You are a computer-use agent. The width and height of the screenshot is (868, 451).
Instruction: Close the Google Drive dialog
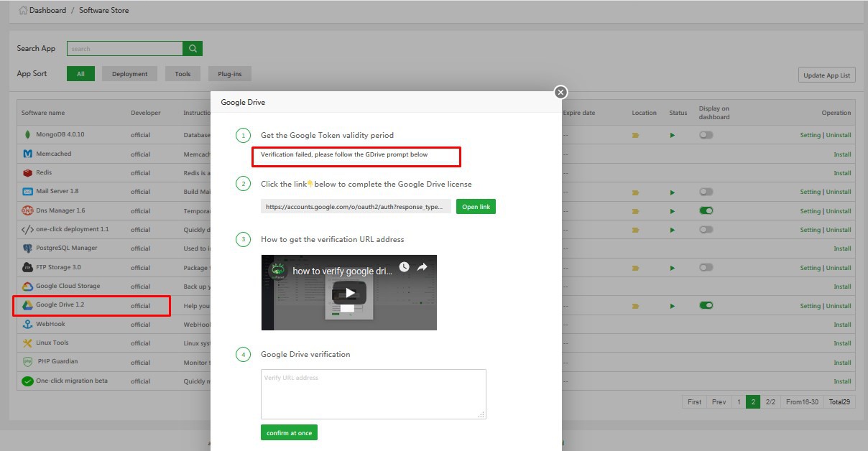(x=561, y=92)
